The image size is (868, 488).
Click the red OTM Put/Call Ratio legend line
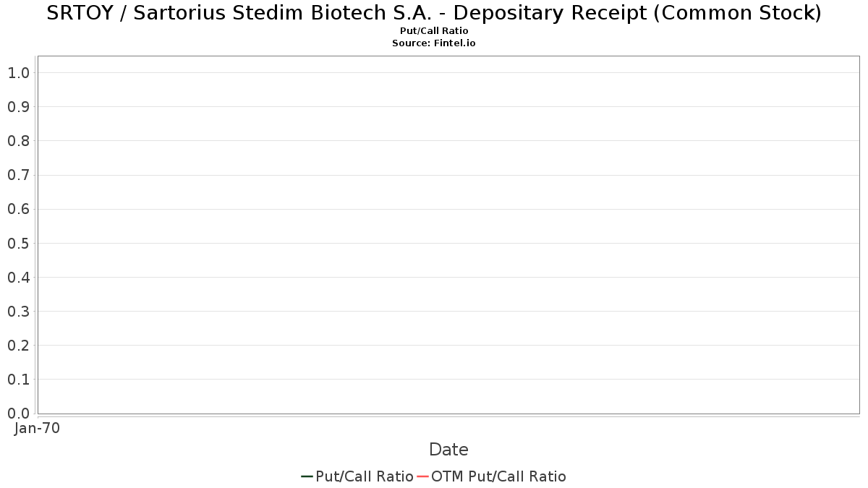(x=423, y=476)
